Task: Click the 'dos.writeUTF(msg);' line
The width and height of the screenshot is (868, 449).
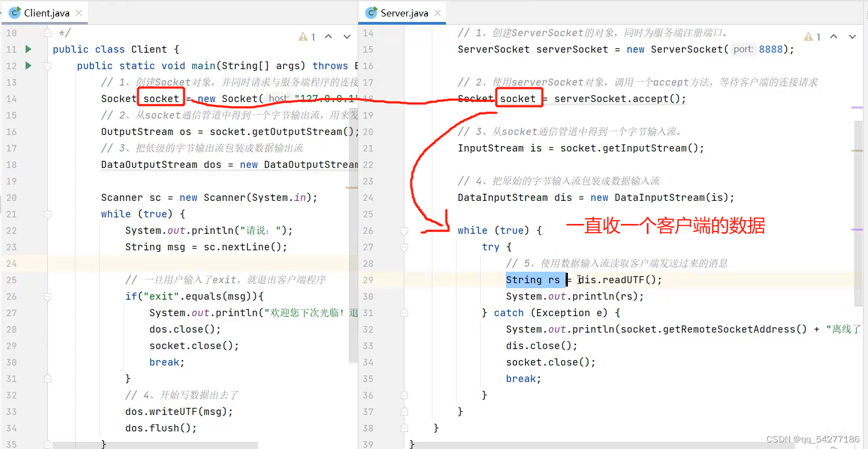Action: click(179, 412)
